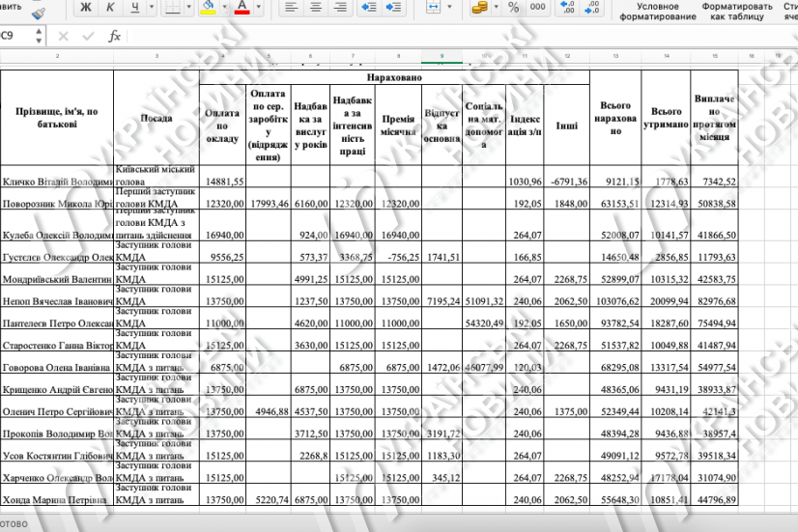Apply red font color

242,7
